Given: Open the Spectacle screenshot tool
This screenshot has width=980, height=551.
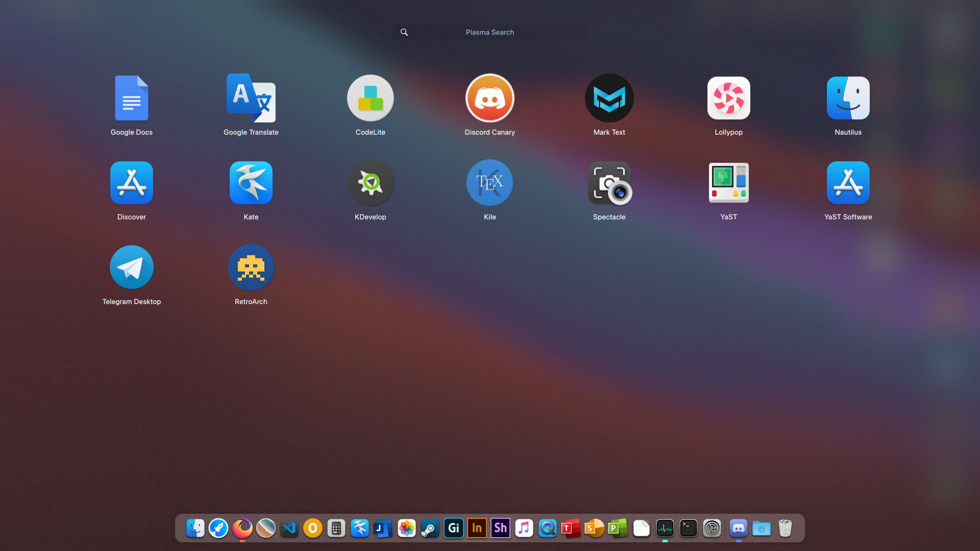Looking at the screenshot, I should coord(609,183).
